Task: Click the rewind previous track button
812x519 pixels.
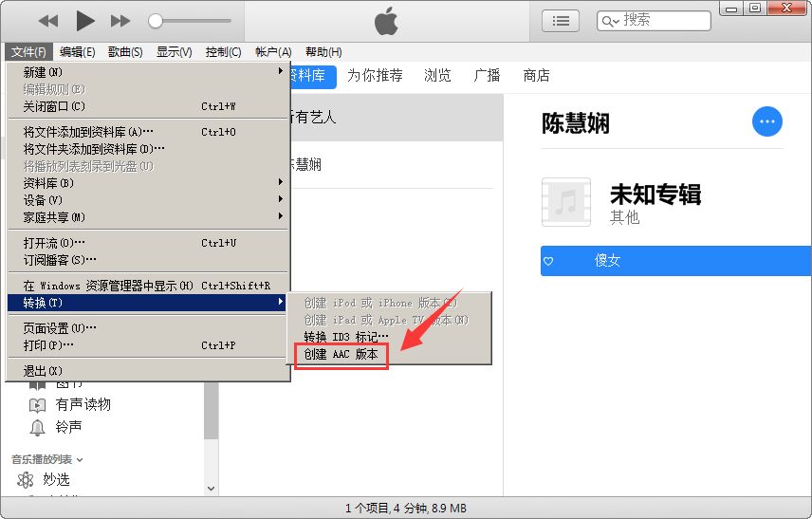Action: click(48, 21)
